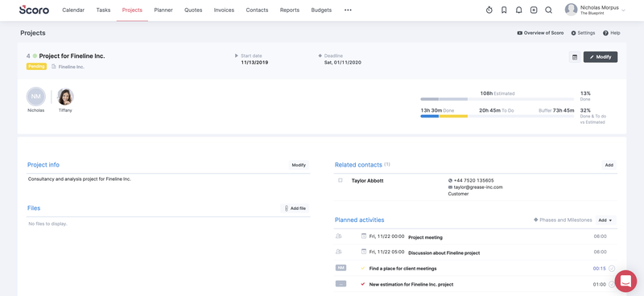Click the quick add plus icon
The width and height of the screenshot is (644, 296).
[x=534, y=10]
